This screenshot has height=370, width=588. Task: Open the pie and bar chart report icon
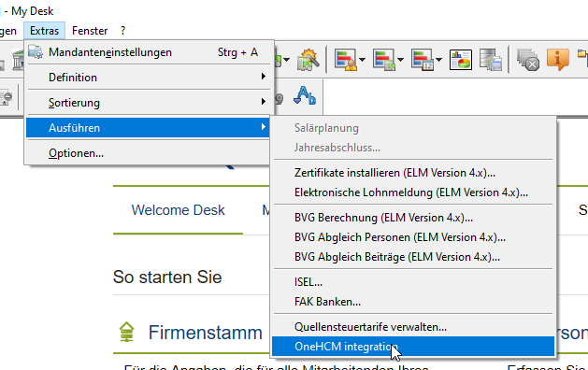pos(461,60)
